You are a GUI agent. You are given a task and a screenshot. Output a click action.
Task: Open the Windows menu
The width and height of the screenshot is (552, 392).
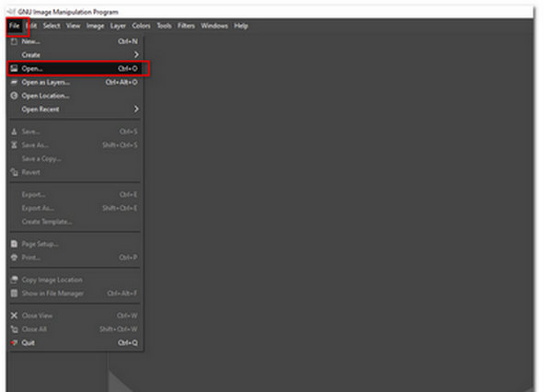coord(214,26)
